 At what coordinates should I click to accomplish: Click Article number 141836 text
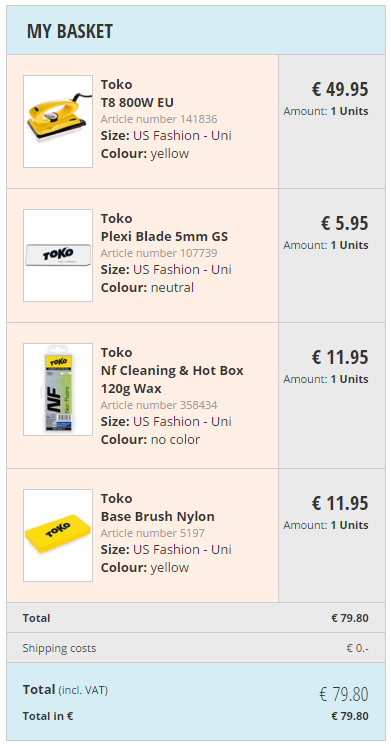coord(159,119)
